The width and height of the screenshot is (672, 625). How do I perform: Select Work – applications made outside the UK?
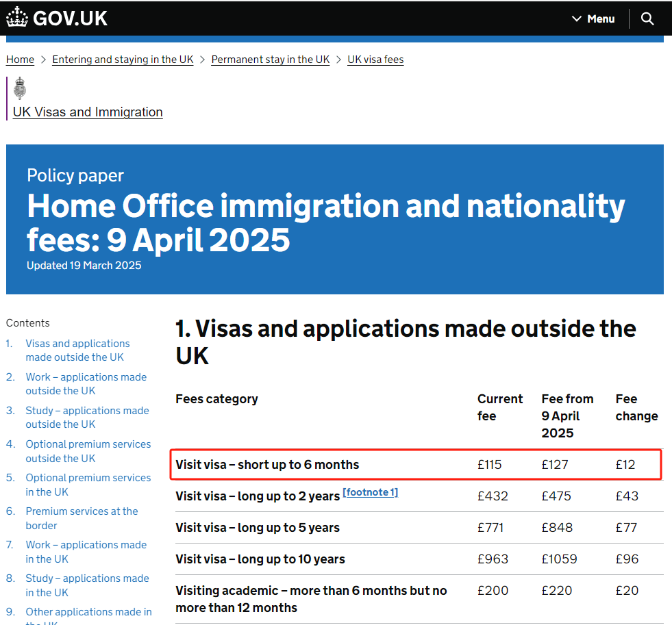[x=86, y=384]
